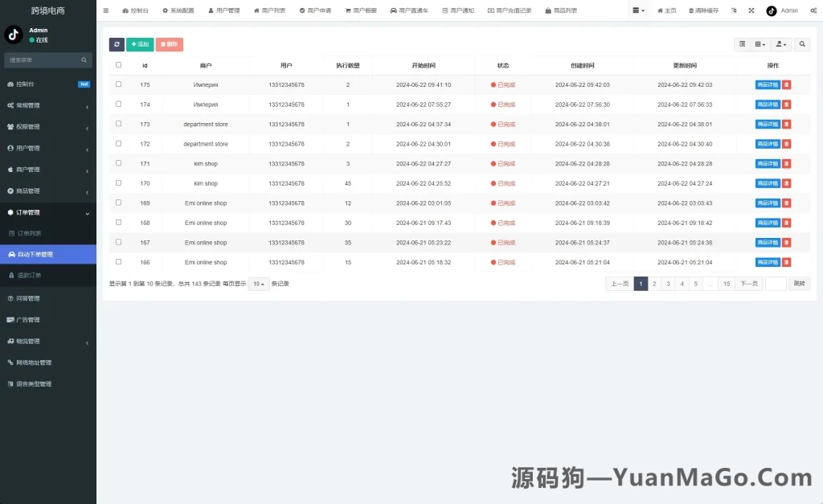Delete record 175 with red trash icon

click(786, 84)
